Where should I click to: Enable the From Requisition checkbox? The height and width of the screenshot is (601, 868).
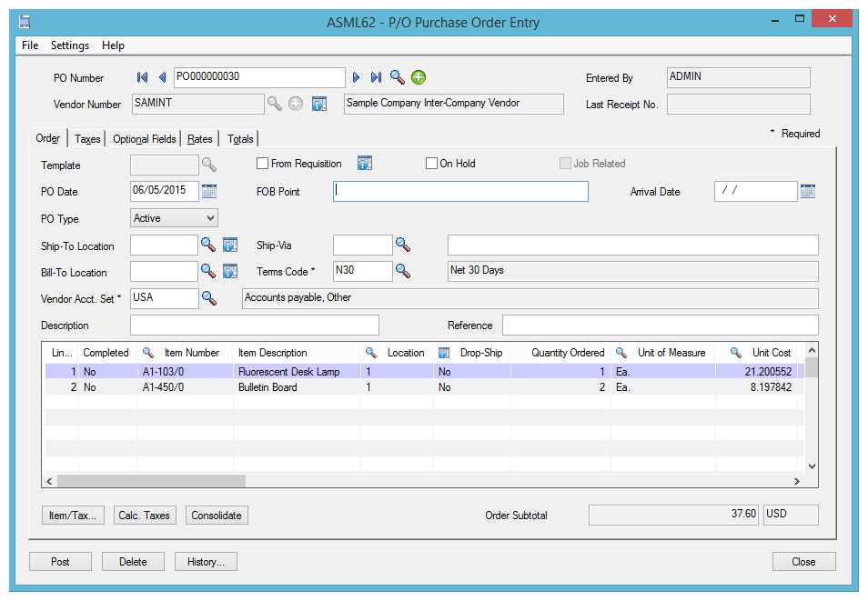[x=263, y=164]
